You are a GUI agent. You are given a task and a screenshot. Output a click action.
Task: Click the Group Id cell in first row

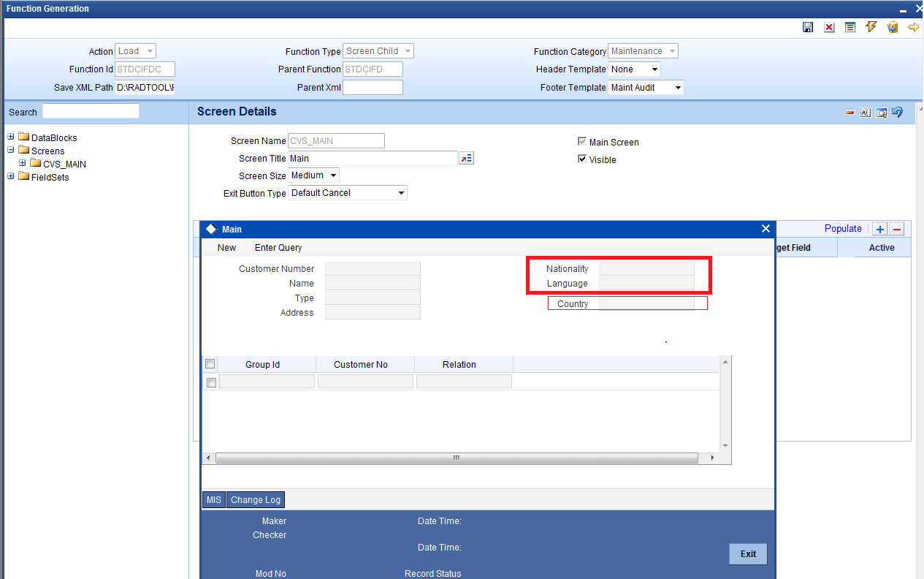tap(267, 381)
